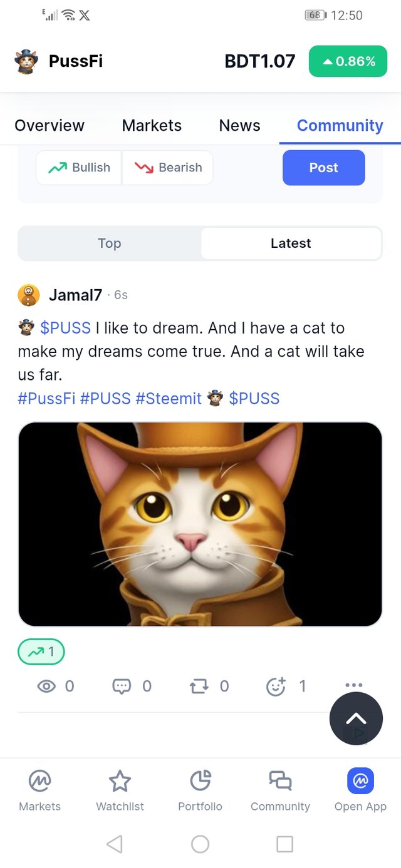Switch feed to Top posts

click(x=110, y=243)
